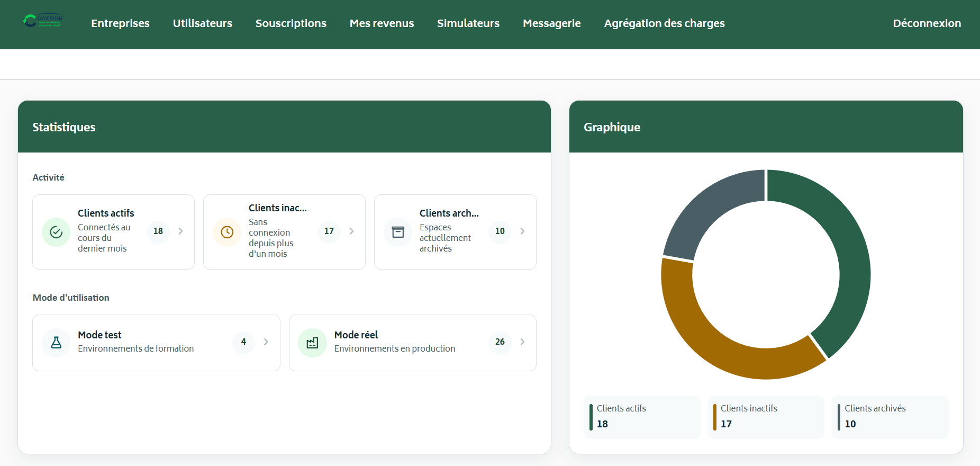This screenshot has height=466, width=980.
Task: Open the Clients archivés chevron arrow
Action: tap(522, 231)
